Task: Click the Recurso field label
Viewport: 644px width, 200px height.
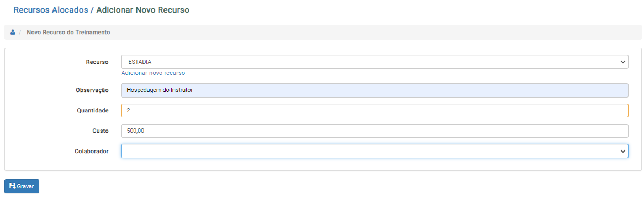Action: point(97,62)
